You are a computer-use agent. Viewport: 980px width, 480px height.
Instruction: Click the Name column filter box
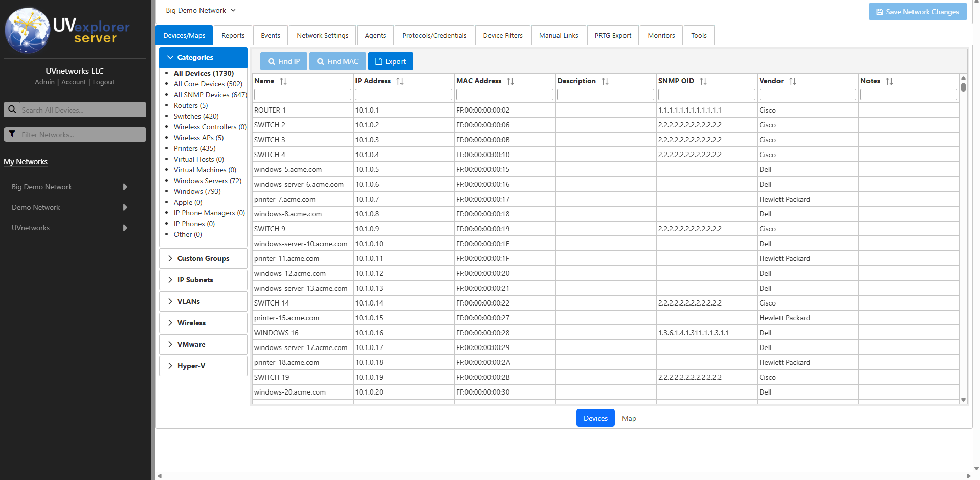point(303,95)
